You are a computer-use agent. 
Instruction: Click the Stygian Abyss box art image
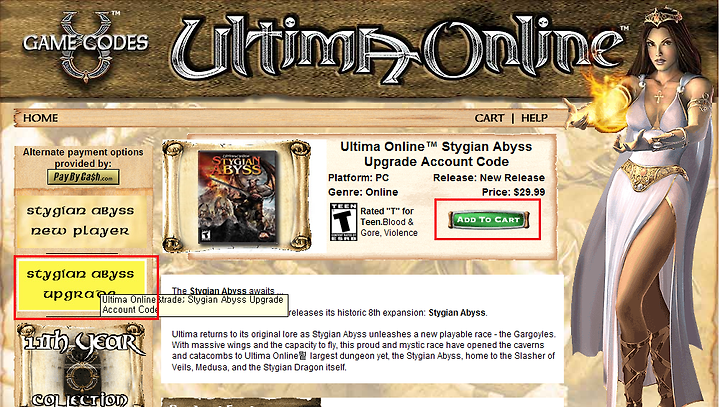pyautogui.click(x=238, y=197)
